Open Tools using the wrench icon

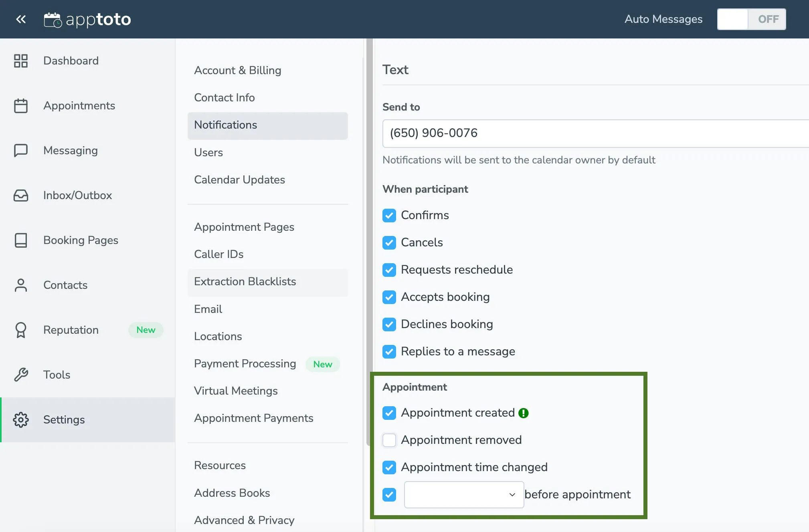21,375
